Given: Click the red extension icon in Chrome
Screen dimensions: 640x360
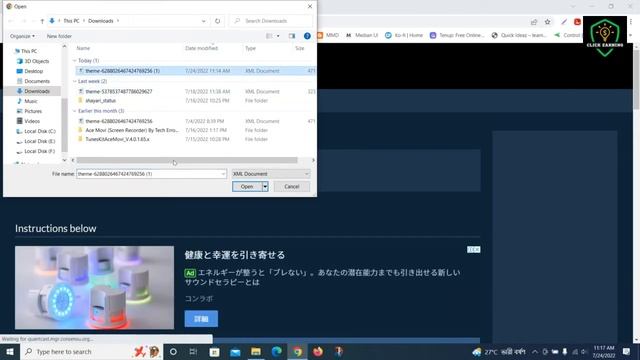Looking at the screenshot, I should [577, 22].
